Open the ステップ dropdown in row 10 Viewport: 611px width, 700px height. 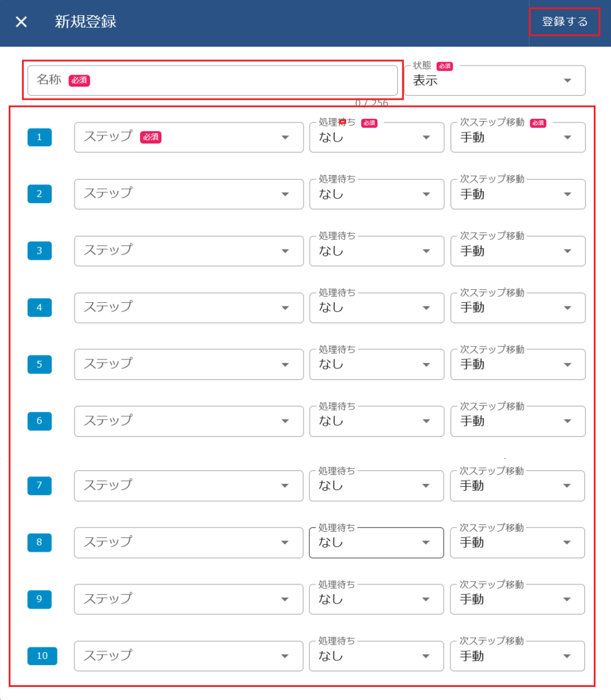tap(189, 656)
